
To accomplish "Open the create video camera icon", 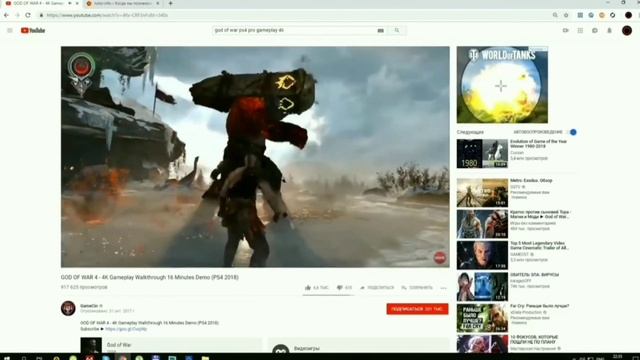I will [x=565, y=31].
